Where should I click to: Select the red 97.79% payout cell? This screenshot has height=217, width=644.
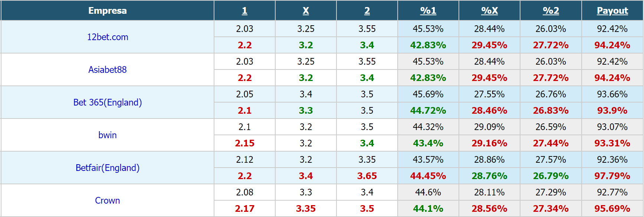(x=612, y=176)
